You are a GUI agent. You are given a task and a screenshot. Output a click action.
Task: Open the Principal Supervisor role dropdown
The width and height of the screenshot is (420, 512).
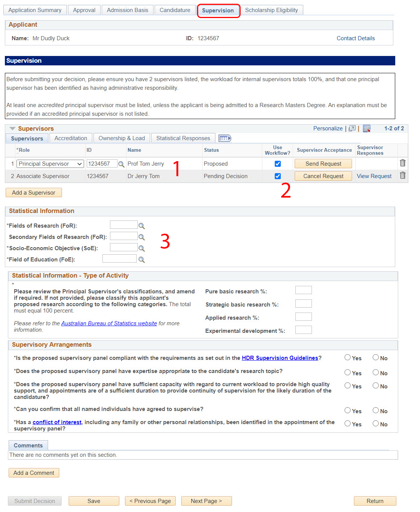[x=50, y=164]
